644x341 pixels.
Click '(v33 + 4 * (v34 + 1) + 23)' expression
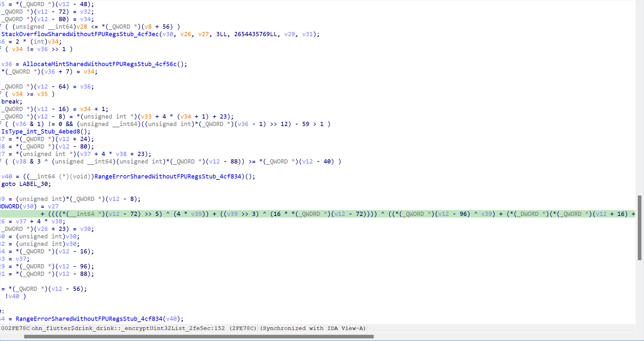(x=184, y=117)
